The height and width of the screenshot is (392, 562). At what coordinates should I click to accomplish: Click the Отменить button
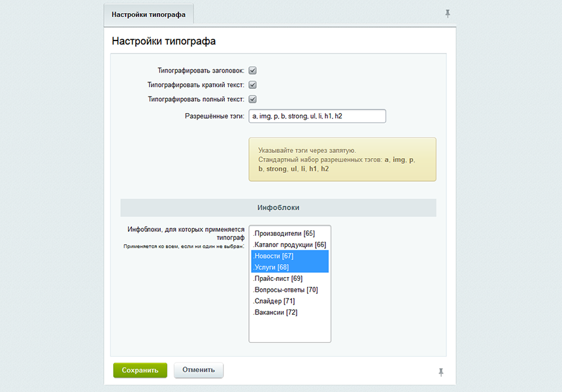point(199,370)
